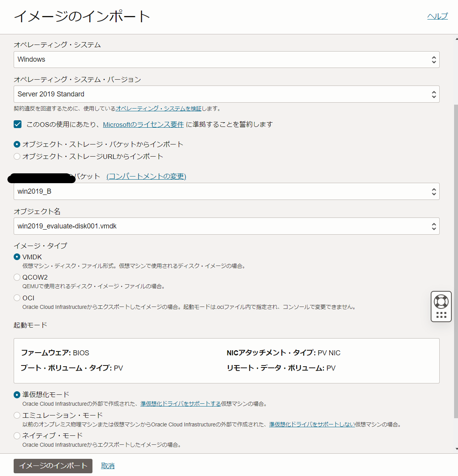458x476 pixels.
Task: Open the bucket dropdown showing win2019_B
Action: click(227, 191)
